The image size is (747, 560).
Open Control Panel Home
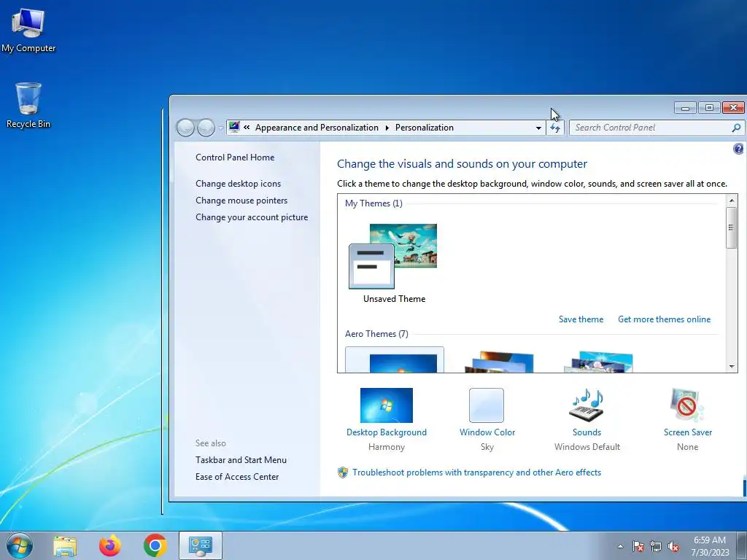(235, 157)
